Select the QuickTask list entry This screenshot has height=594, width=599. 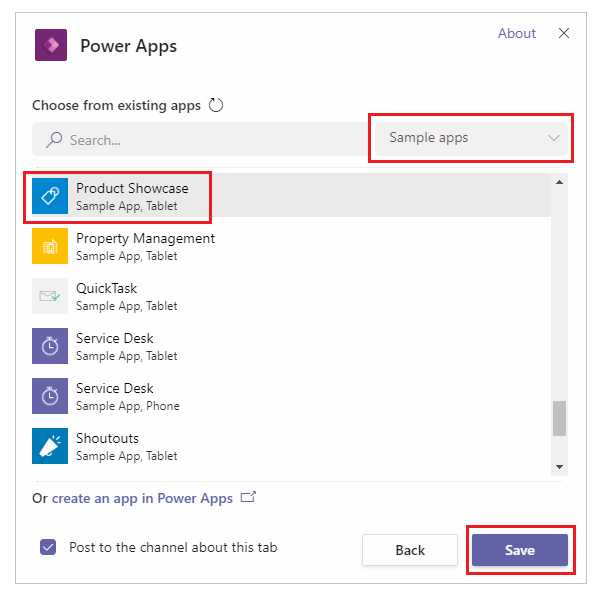291,296
